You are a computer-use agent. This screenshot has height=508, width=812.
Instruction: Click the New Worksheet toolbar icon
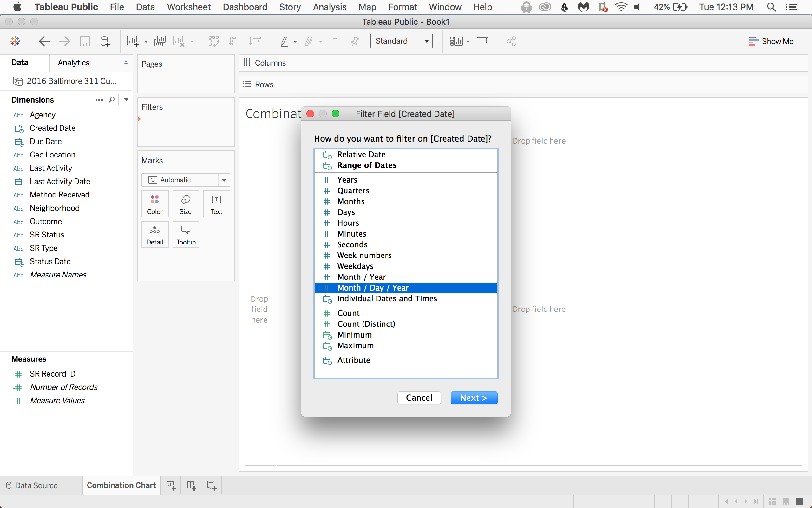(x=133, y=41)
